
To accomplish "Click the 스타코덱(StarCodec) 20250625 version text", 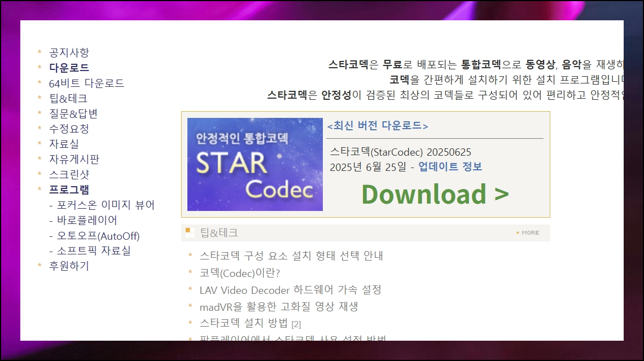I will 400,152.
